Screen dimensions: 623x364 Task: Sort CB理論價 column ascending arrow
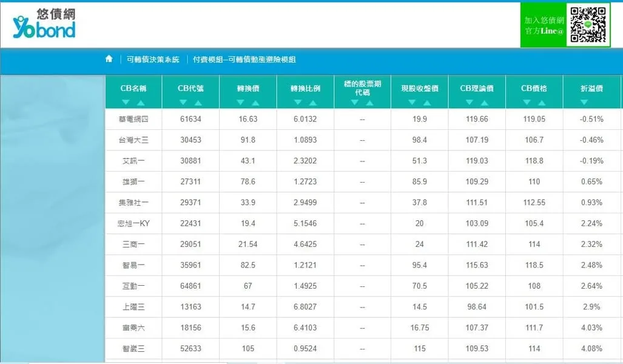[x=484, y=103]
